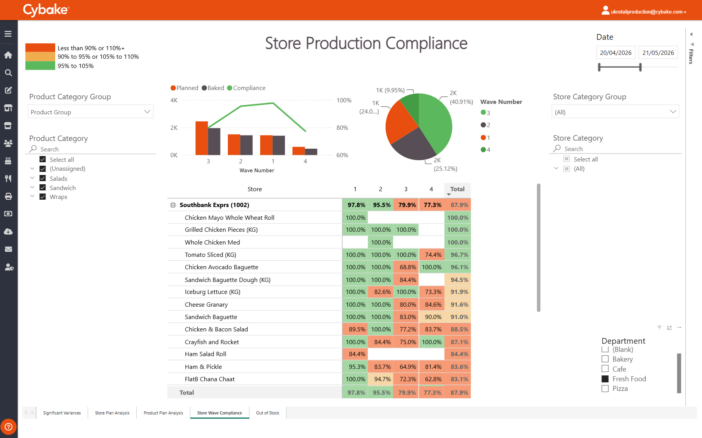Image resolution: width=702 pixels, height=438 pixels.
Task: Uncheck the Wraps category checkbox
Action: [x=43, y=197]
